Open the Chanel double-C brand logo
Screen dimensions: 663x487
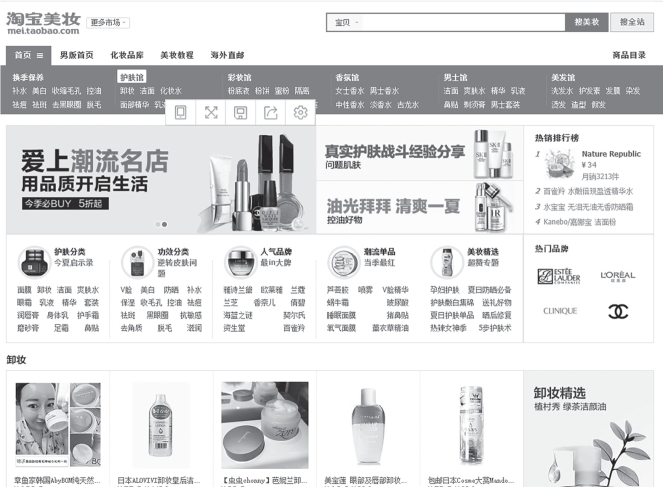pos(618,312)
